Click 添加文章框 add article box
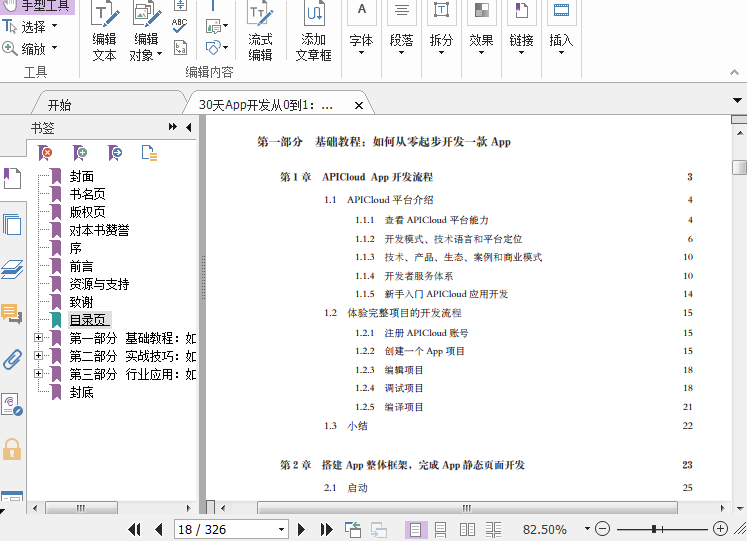 313,31
